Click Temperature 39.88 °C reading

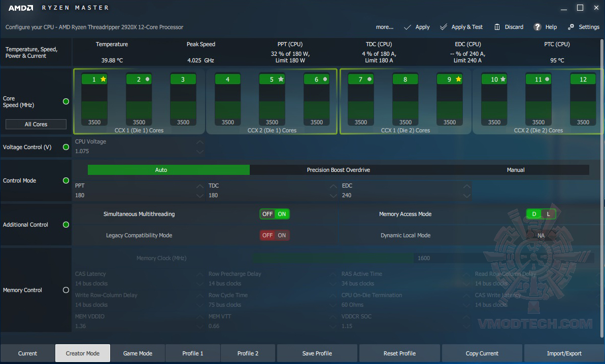coord(112,60)
